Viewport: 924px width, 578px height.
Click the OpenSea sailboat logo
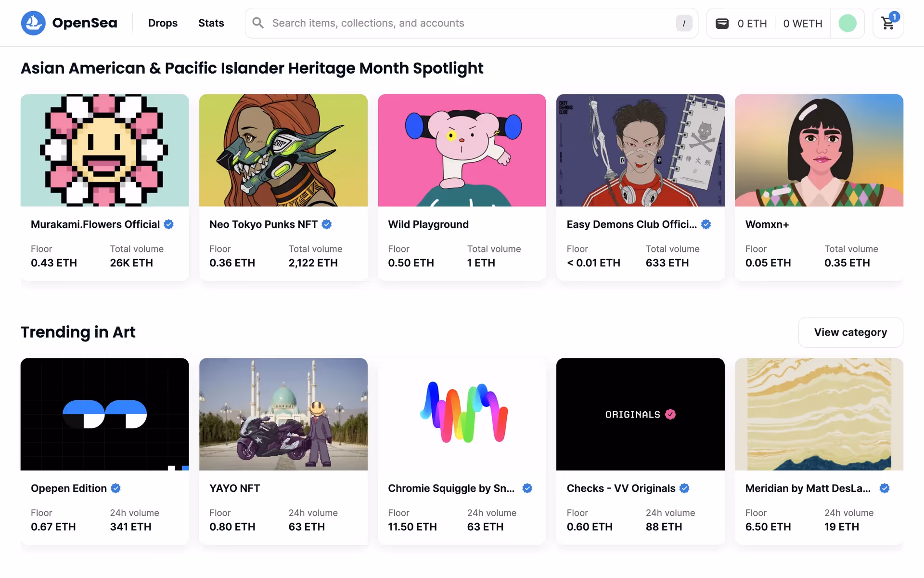(x=33, y=23)
